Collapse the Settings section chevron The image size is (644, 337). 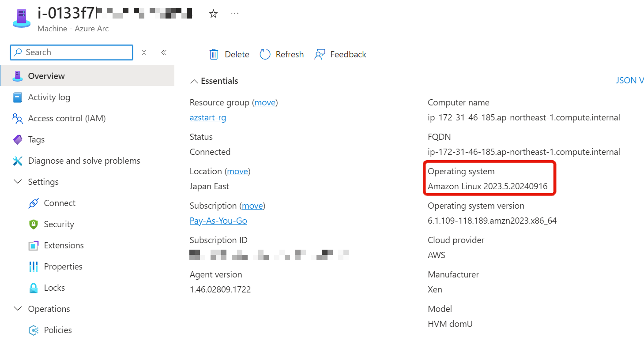click(18, 182)
